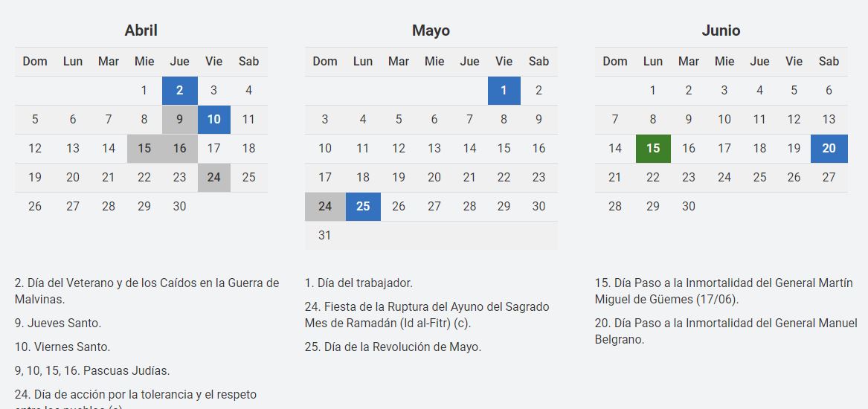Select the gray May 24 cell
Viewport: 868px width, 409px height.
tap(325, 207)
